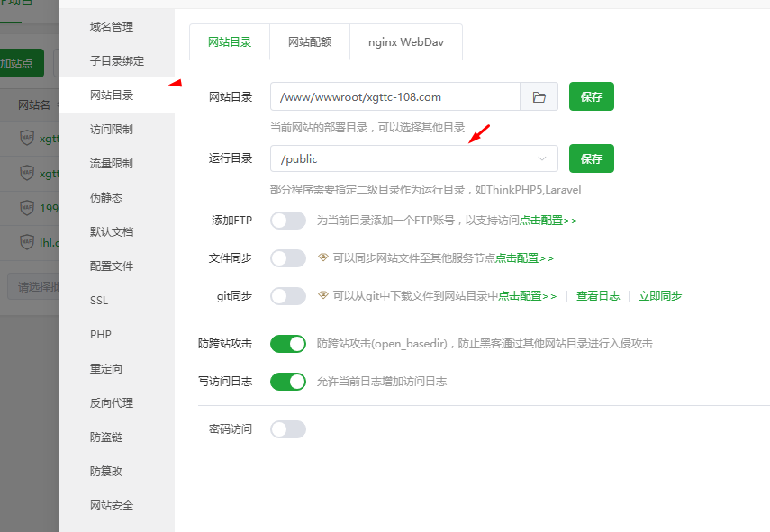The width and height of the screenshot is (770, 532).
Task: Switch to the 网站目录 tab
Action: click(230, 41)
